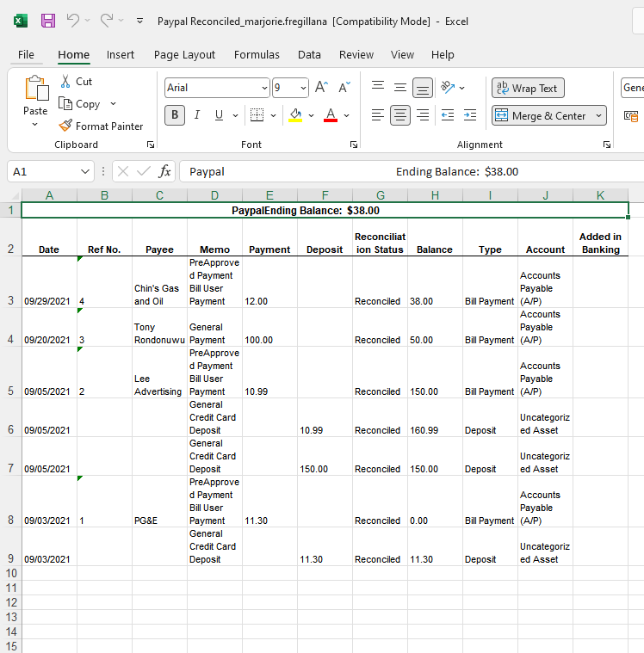Click Decrease Indent icon

(448, 115)
